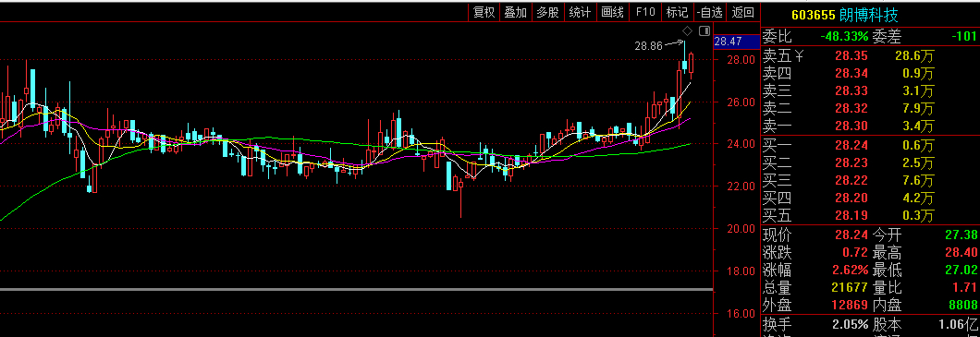Open the 统计 statistics tool
This screenshot has height=337, width=980.
click(x=580, y=12)
